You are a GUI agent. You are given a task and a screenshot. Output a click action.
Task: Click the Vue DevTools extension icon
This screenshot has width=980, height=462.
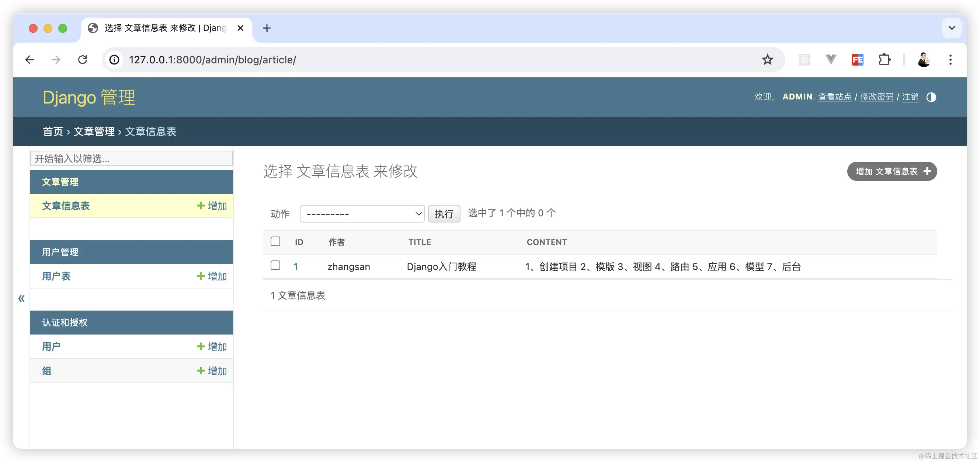point(831,60)
